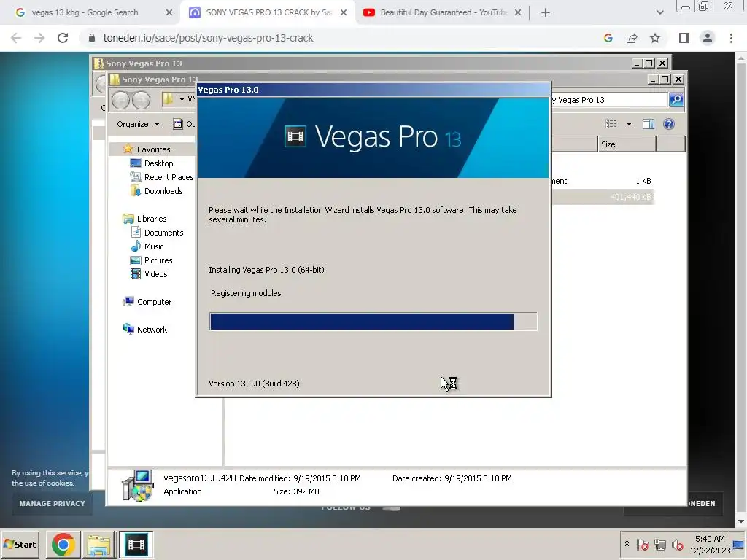Show hidden tray icons arrow
Image resolution: width=747 pixels, height=560 pixels.
pyautogui.click(x=627, y=543)
